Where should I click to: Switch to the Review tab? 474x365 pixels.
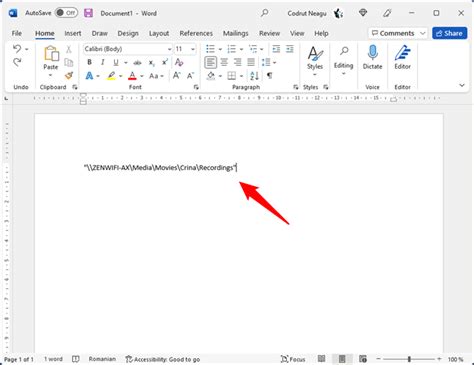(x=269, y=33)
